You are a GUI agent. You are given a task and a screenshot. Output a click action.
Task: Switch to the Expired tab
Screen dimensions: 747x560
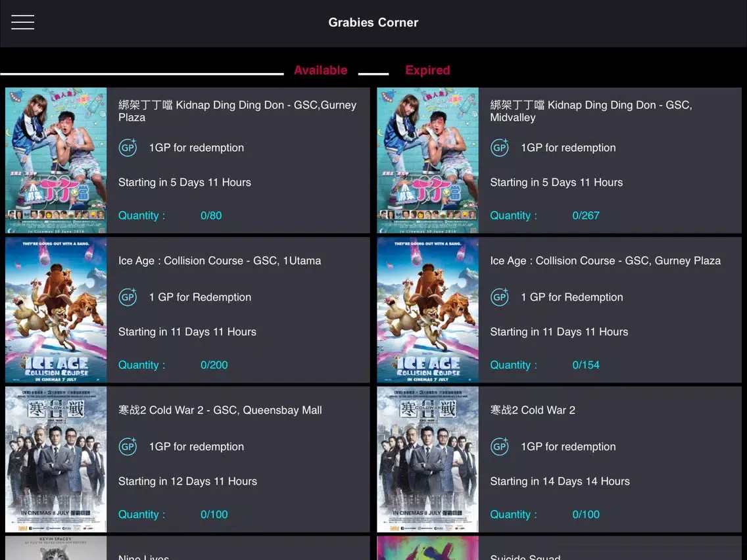pyautogui.click(x=427, y=70)
